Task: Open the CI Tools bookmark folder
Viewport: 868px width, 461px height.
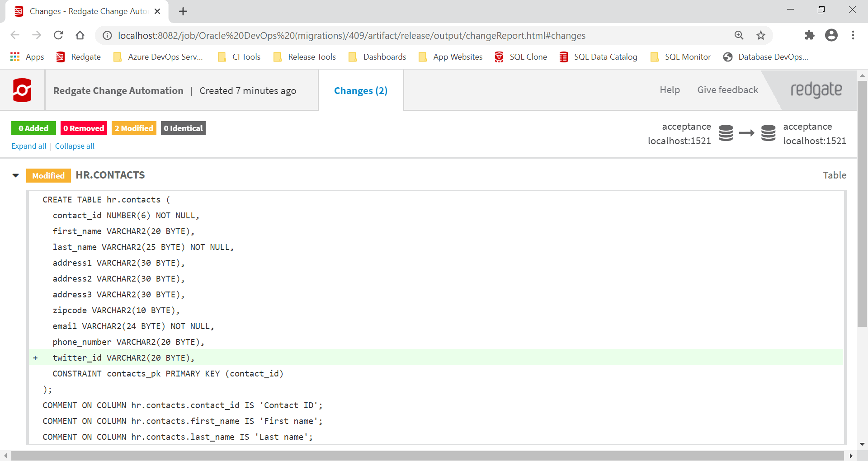Action: point(239,57)
